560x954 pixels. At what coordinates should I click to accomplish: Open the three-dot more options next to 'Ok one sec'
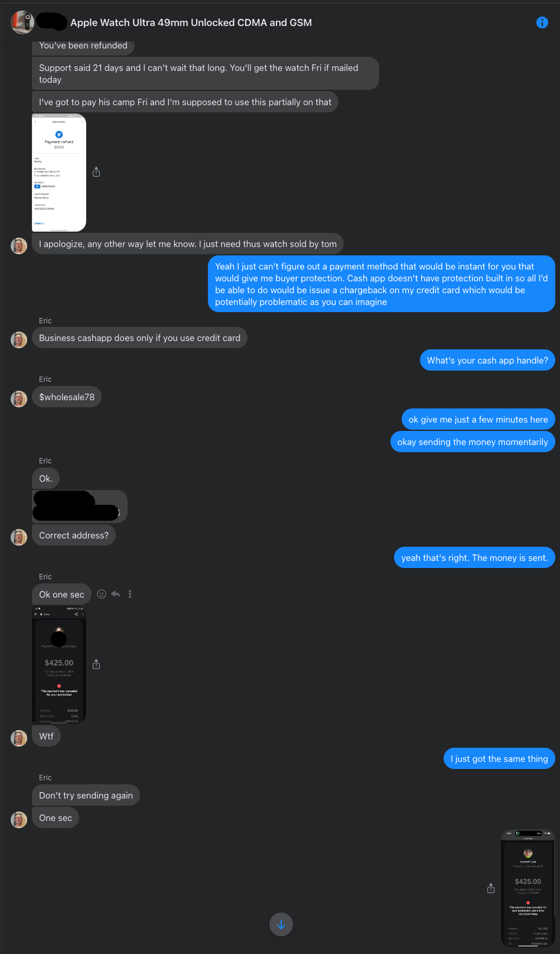tap(130, 594)
